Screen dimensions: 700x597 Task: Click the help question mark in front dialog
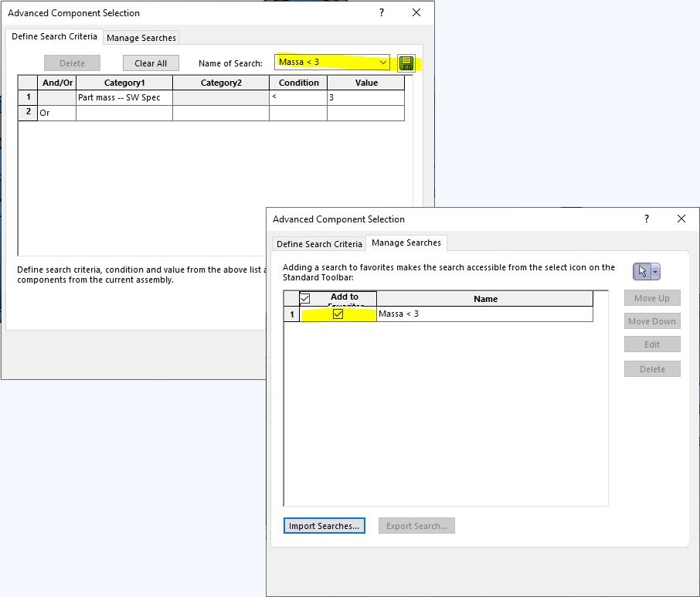tap(647, 219)
